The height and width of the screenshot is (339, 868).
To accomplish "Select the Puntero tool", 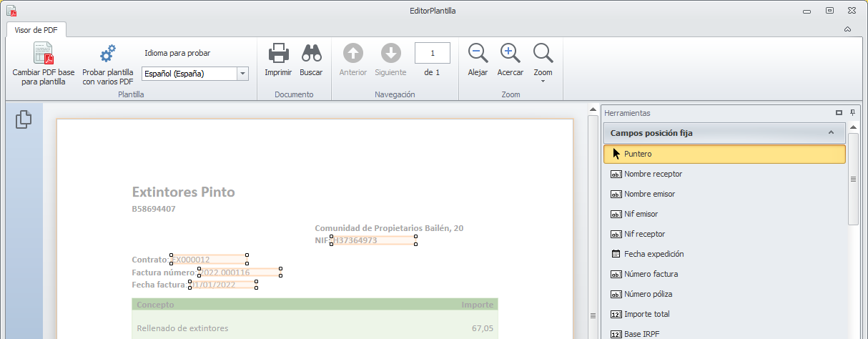I will pos(724,154).
